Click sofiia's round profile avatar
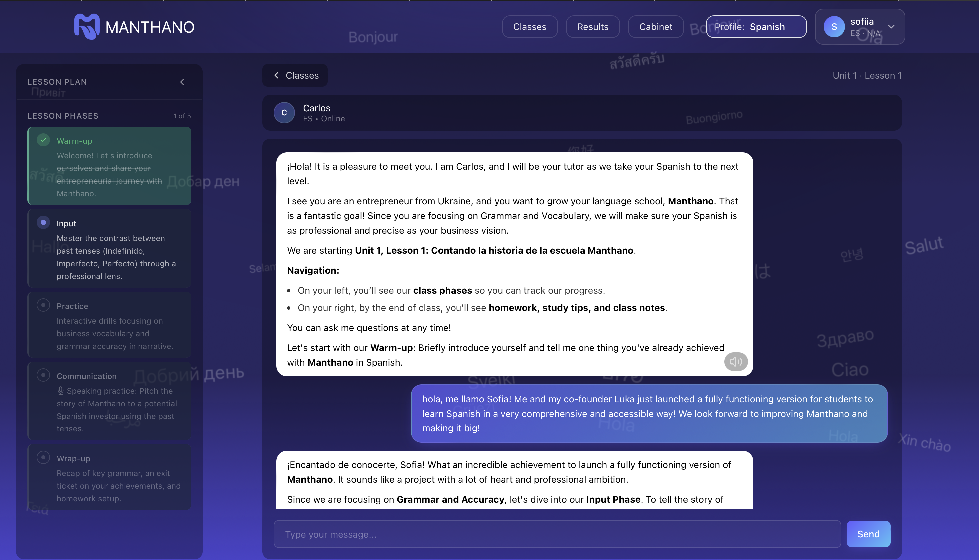Screen dimensions: 979x560 pyautogui.click(x=834, y=27)
